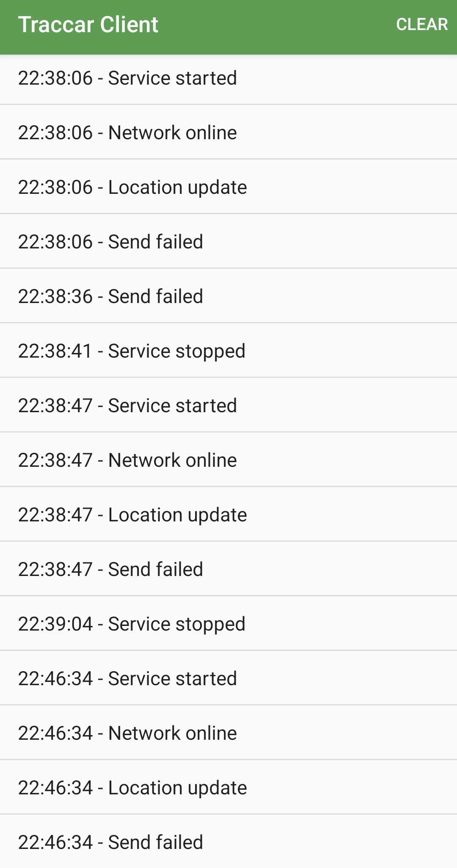The height and width of the screenshot is (868, 457).
Task: Select the 22:38:36 Send failed log
Action: 110,296
